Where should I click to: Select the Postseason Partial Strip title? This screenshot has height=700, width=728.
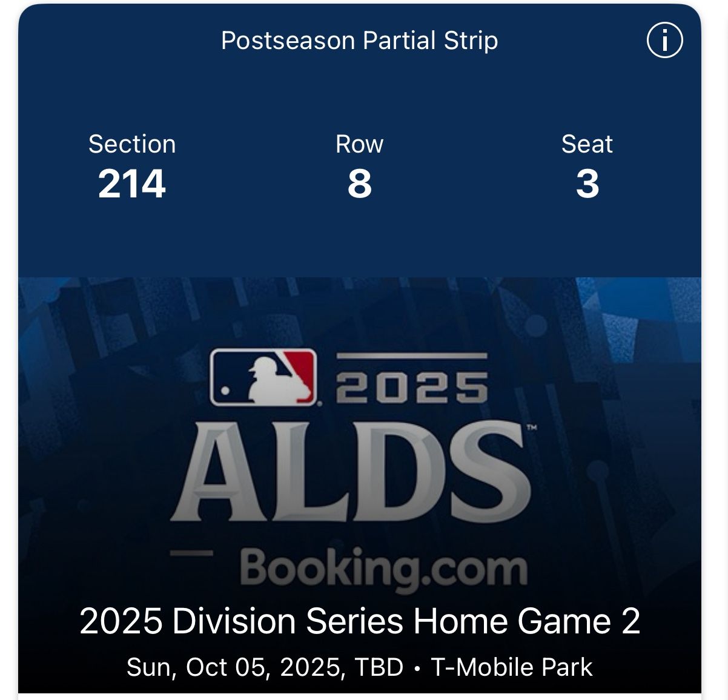coord(359,41)
